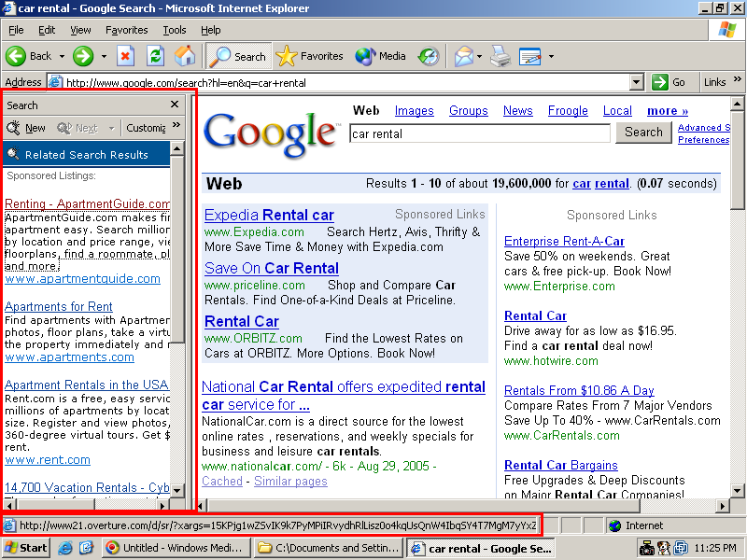
Task: Open the Expedia Rental car sponsored link
Action: (x=269, y=216)
